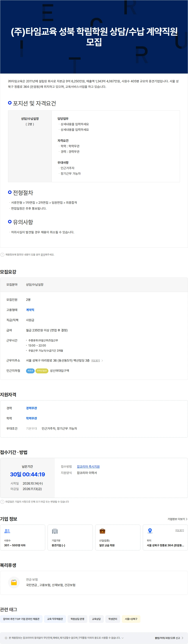Click the 기업구분 중견기업 card
The image size is (188, 644).
70,537
